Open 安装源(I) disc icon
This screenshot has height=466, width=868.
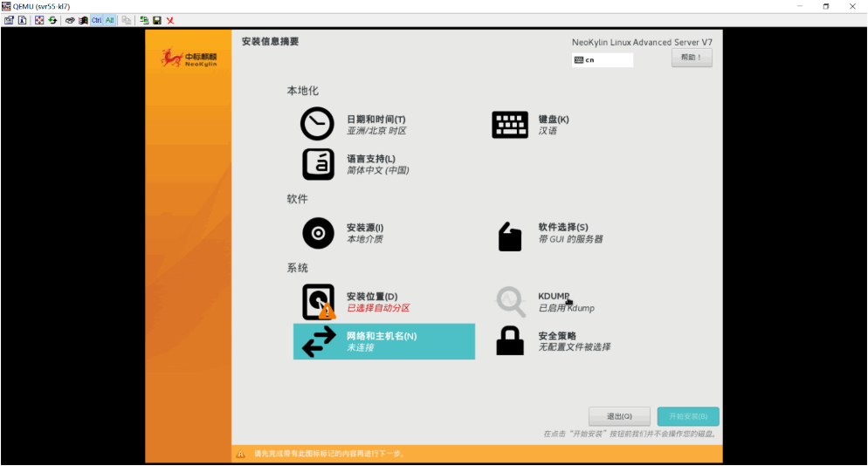click(319, 233)
